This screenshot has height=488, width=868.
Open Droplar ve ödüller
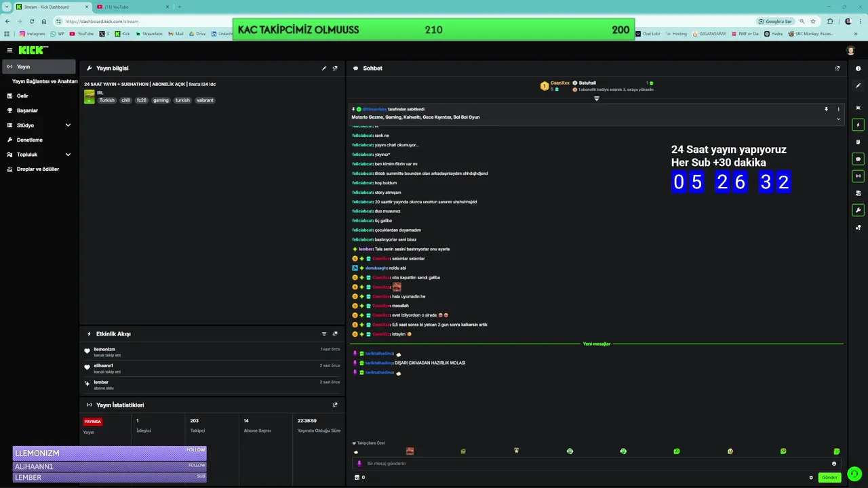[x=39, y=169]
